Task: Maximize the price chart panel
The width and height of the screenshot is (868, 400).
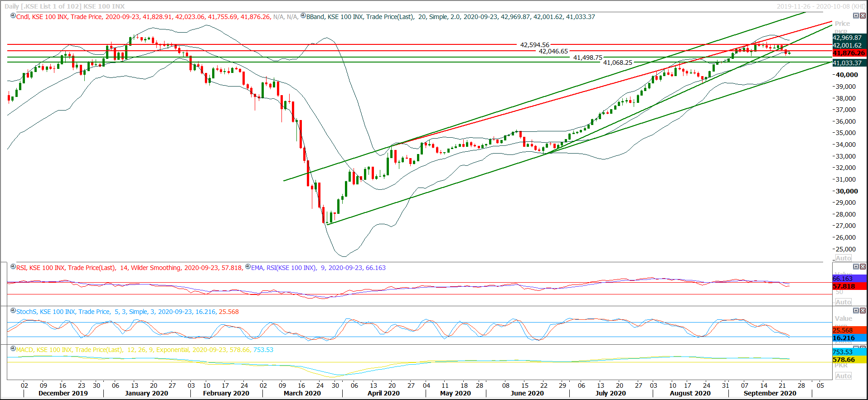Action: tap(856, 16)
